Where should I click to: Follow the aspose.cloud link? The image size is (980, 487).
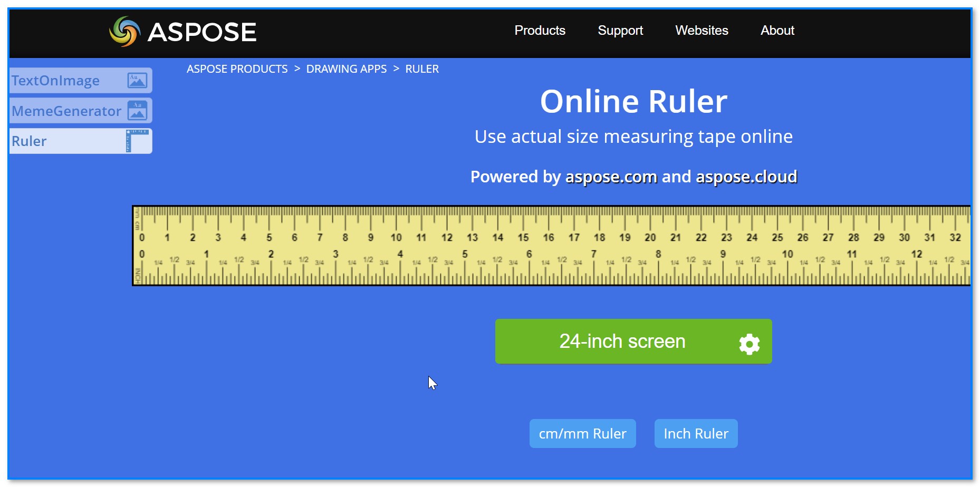(x=746, y=177)
